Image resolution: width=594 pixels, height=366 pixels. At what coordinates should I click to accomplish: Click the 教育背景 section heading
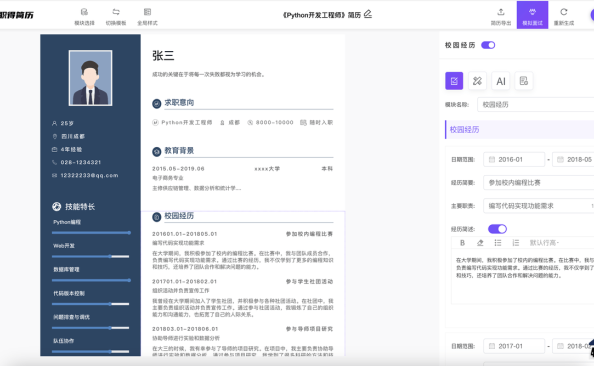point(179,151)
